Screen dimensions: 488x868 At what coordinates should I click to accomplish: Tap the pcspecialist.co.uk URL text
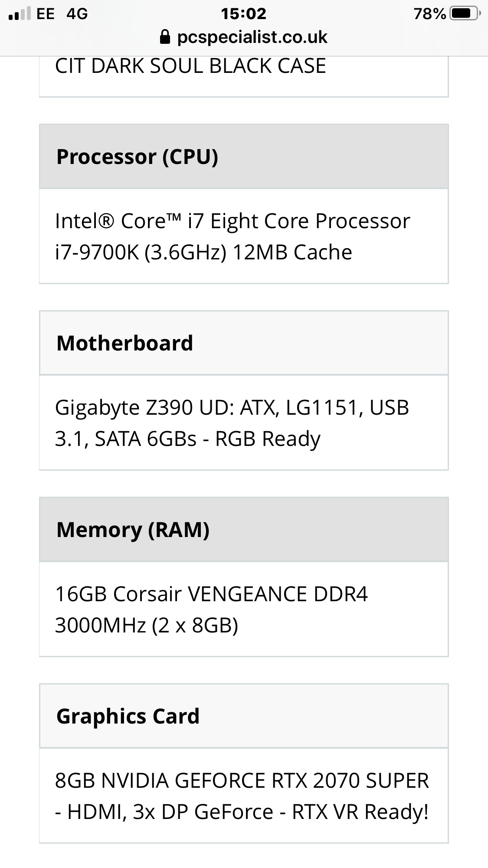252,37
